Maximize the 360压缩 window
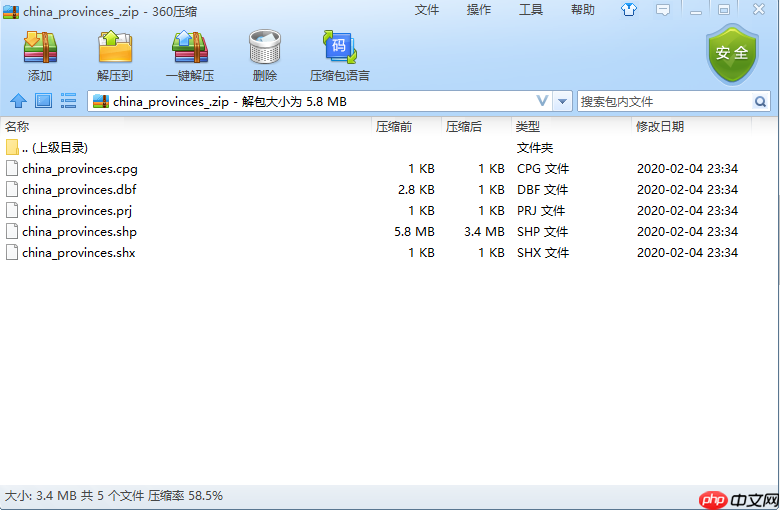780x510 pixels. pyautogui.click(x=724, y=10)
